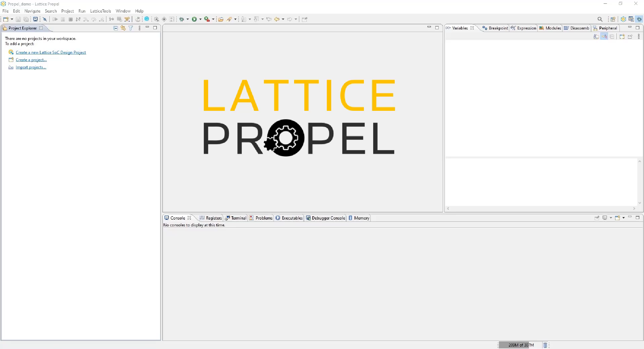
Task: Select the Step Over debug icon
Action: click(x=94, y=19)
